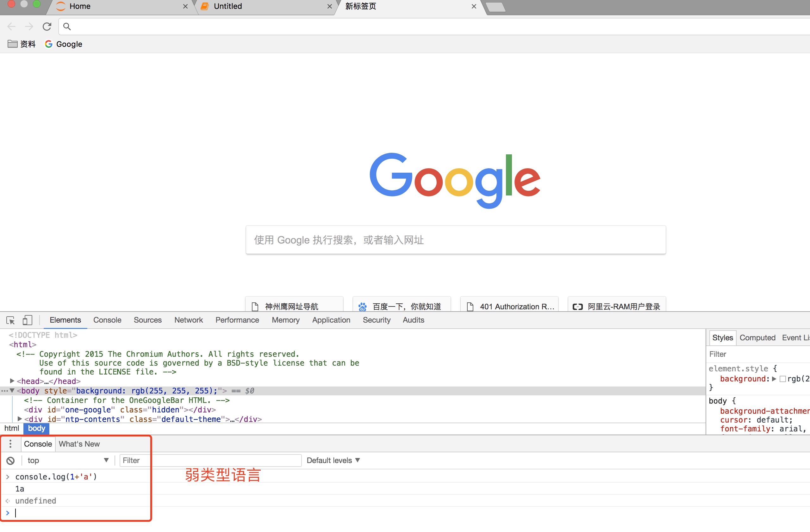Click the search magnifier in address bar
810x532 pixels.
[x=67, y=27]
